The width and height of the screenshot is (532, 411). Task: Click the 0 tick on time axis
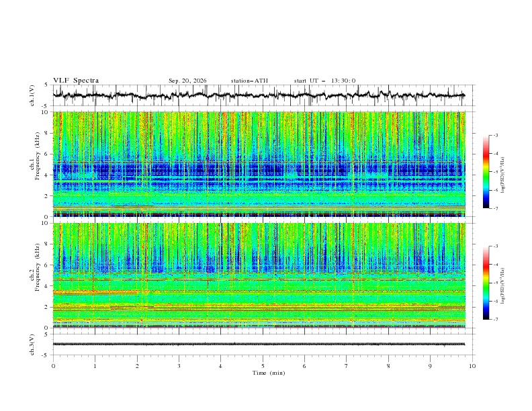tap(53, 366)
